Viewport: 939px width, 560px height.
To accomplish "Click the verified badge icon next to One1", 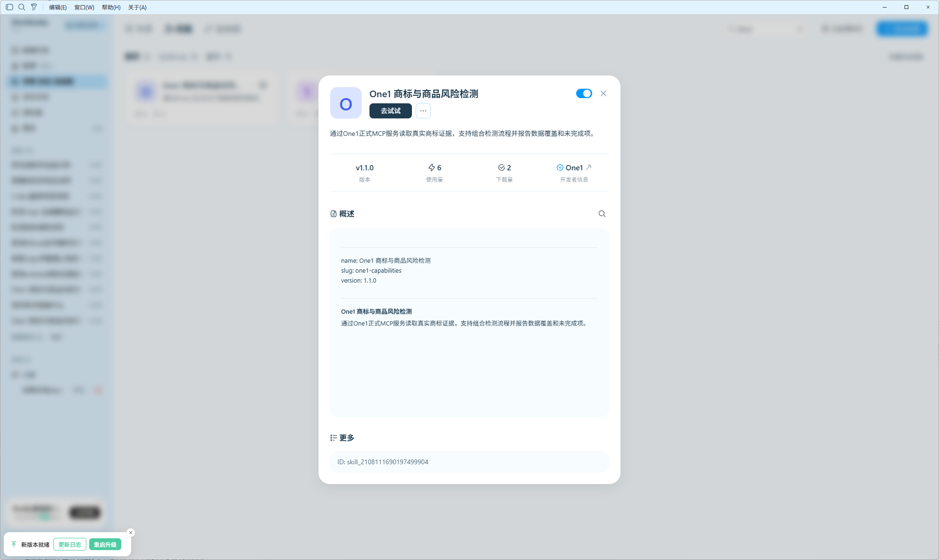I will [x=560, y=167].
